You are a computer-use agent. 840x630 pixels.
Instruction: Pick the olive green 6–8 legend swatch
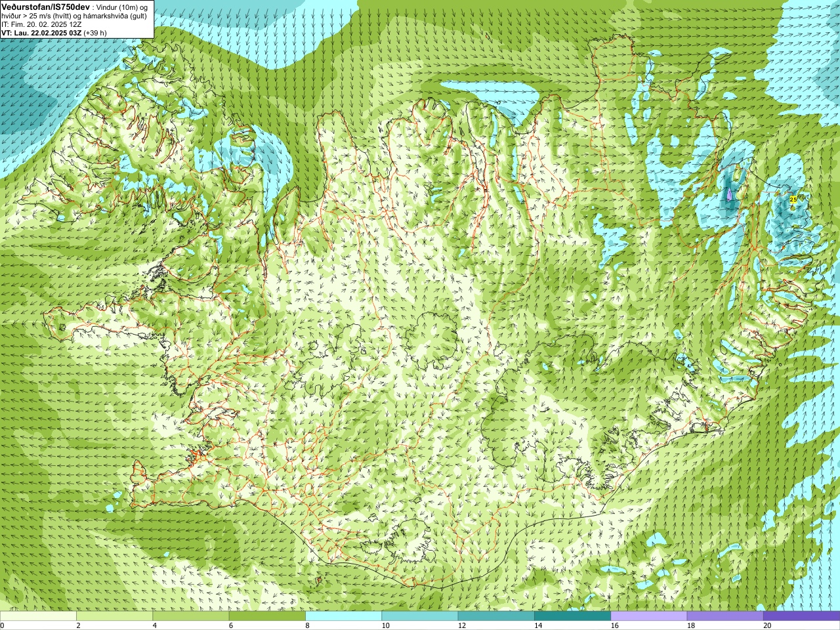[x=267, y=616]
